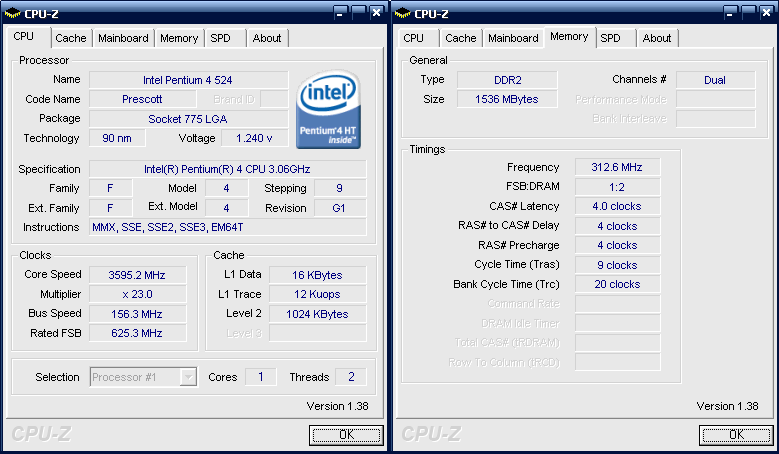Click the Stepping value '9'
The height and width of the screenshot is (454, 779).
click(340, 188)
